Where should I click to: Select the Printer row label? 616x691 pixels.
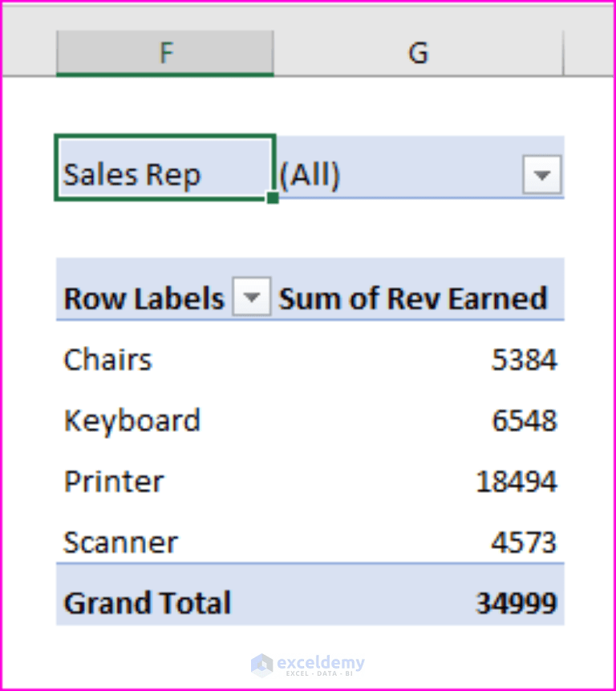click(x=113, y=481)
